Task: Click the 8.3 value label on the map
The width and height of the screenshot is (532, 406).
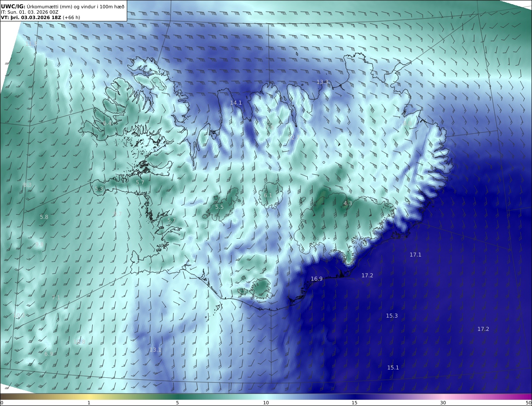Action: click(27, 185)
